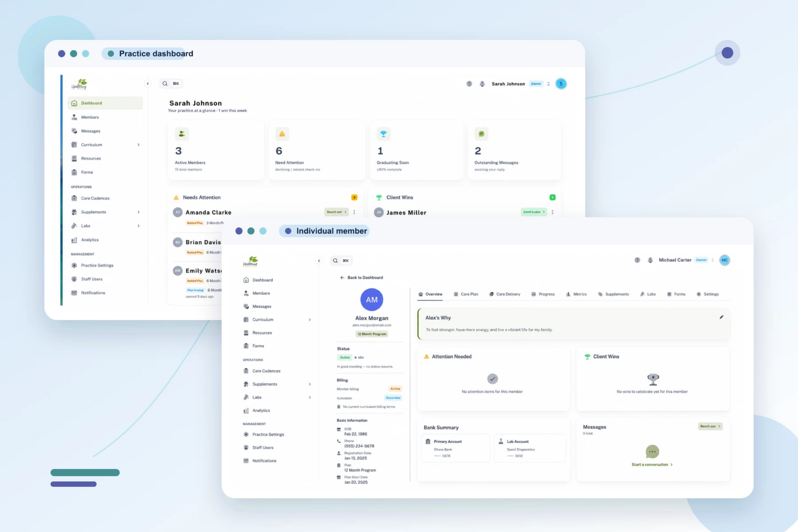Switch to the Care Plan tab

[x=466, y=294]
